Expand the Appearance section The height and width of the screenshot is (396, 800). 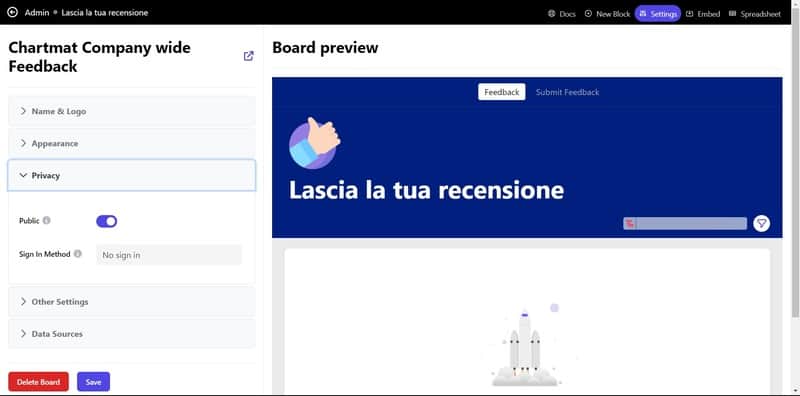point(132,143)
